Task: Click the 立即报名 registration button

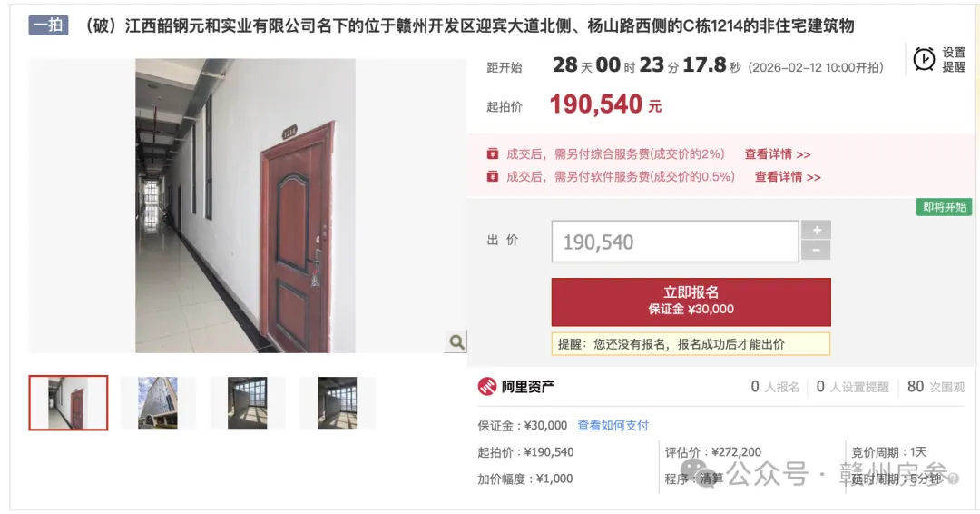Action: (691, 301)
